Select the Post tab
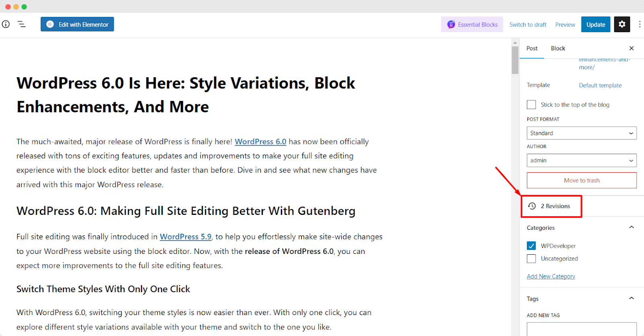Viewport: 644px width, 336px height. point(532,48)
